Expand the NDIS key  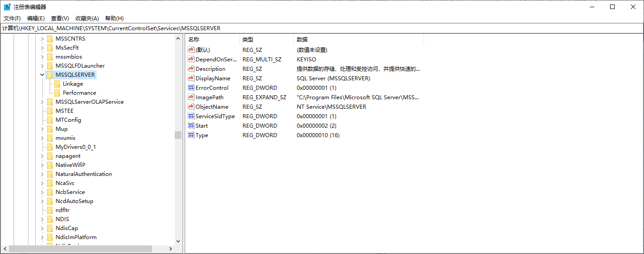[x=42, y=219]
